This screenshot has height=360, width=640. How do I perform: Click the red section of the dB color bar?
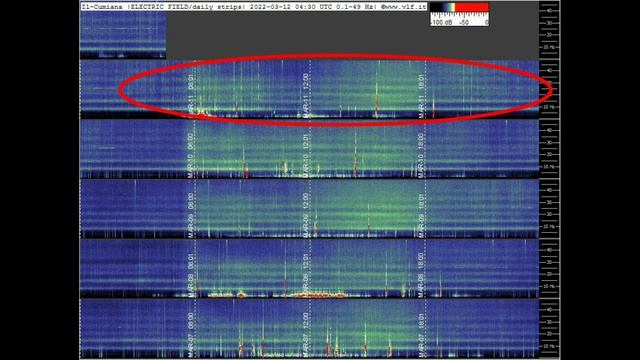point(472,7)
